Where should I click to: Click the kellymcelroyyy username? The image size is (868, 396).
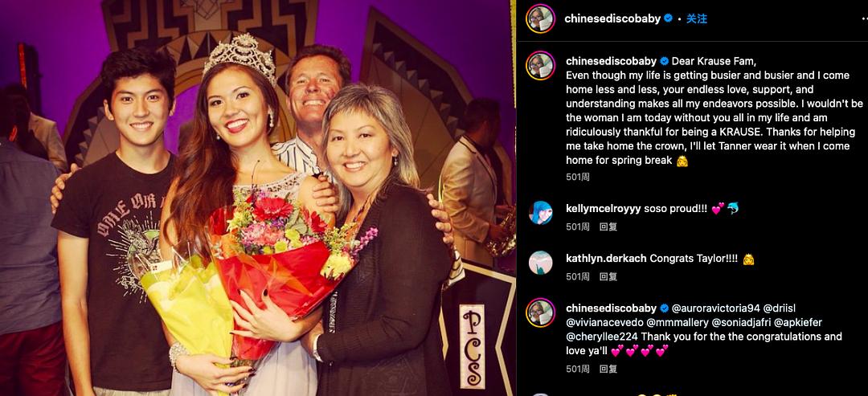pyautogui.click(x=603, y=209)
